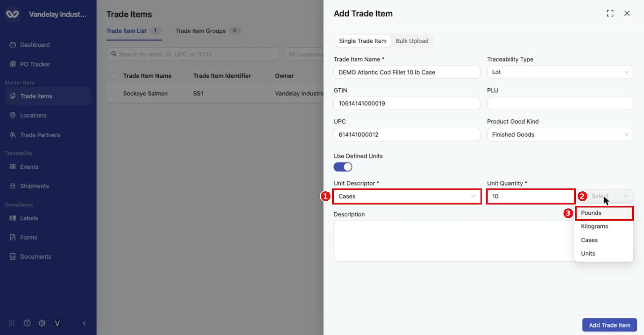
Task: Click the Locations pin icon
Action: pyautogui.click(x=13, y=115)
